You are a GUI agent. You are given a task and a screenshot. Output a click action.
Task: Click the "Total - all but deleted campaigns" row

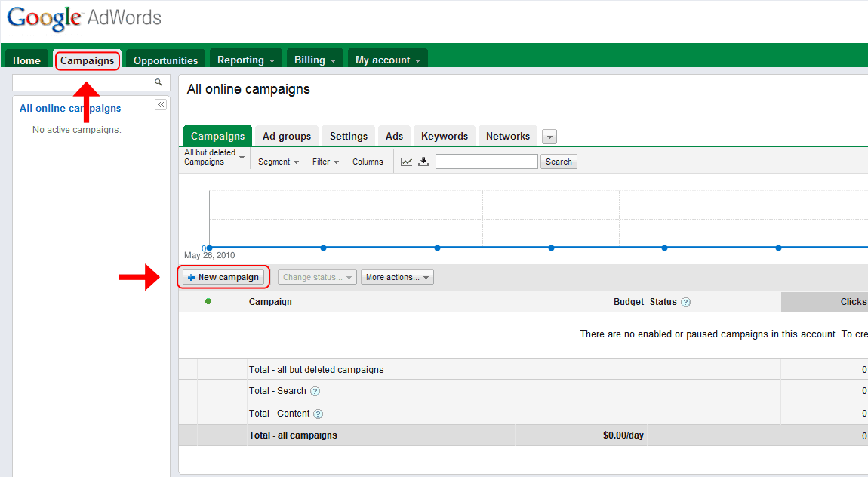point(524,369)
